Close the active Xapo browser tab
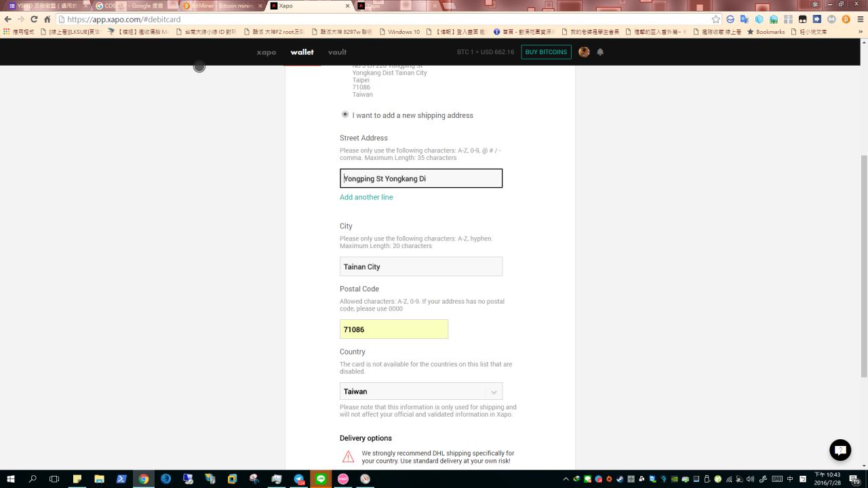 tap(348, 5)
